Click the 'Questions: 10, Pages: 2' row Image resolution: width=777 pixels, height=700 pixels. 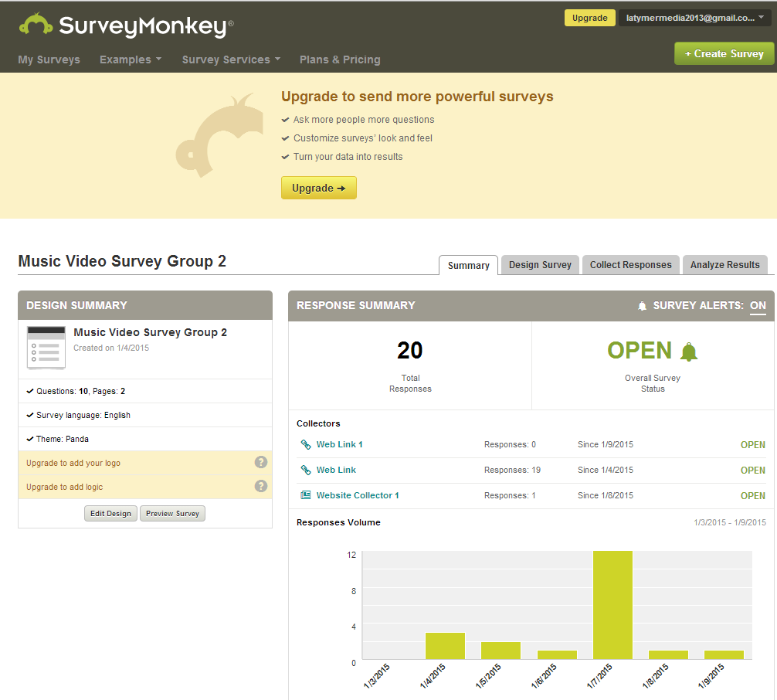point(145,391)
